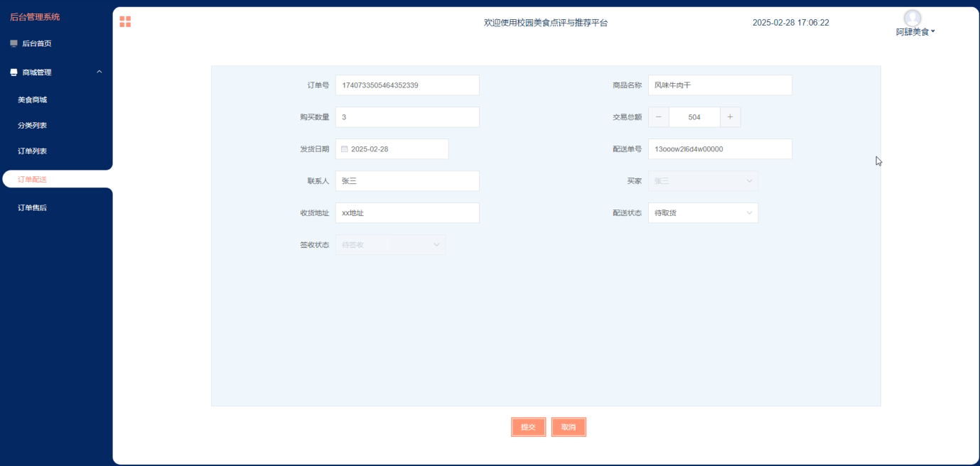Click the 后台管理系统 title

click(x=35, y=17)
